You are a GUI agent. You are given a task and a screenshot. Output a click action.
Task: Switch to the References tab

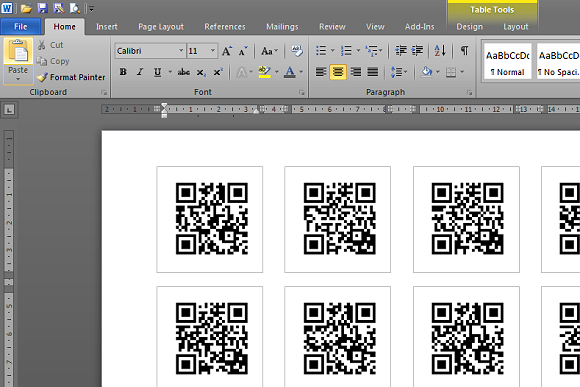click(x=225, y=27)
